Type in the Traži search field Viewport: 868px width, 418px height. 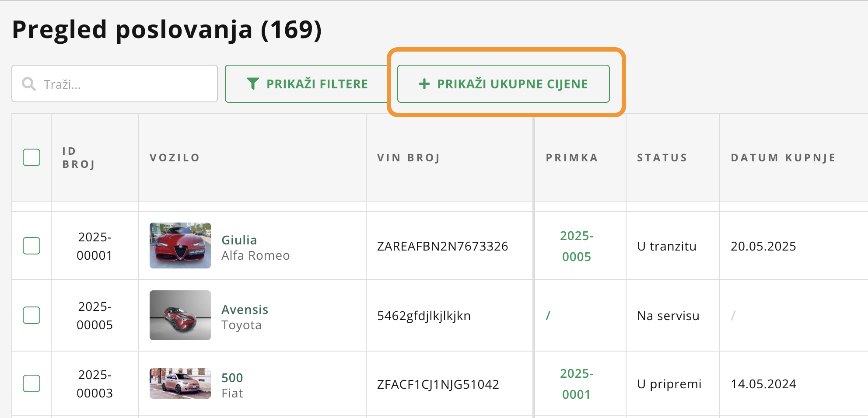[x=127, y=84]
